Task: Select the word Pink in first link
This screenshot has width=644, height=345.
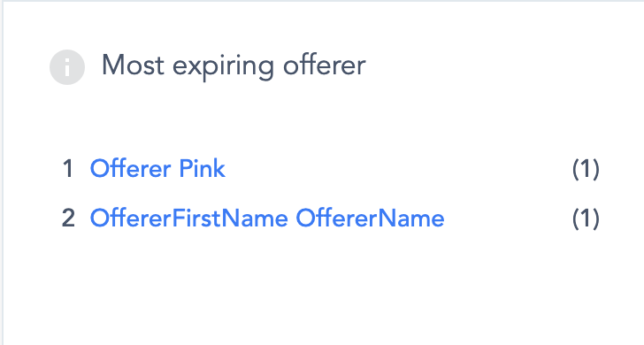Action: (202, 168)
